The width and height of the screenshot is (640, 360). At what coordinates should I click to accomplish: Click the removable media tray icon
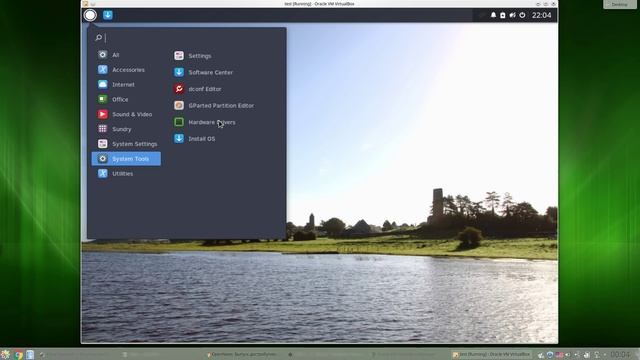pyautogui.click(x=503, y=15)
